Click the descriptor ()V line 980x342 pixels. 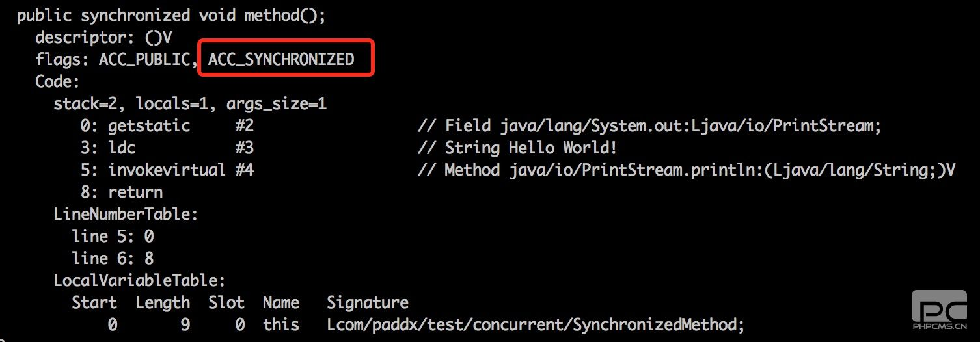103,37
